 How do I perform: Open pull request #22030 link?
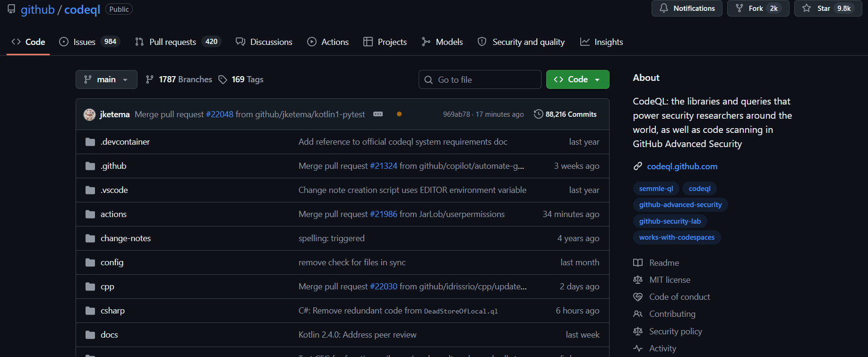coord(384,287)
